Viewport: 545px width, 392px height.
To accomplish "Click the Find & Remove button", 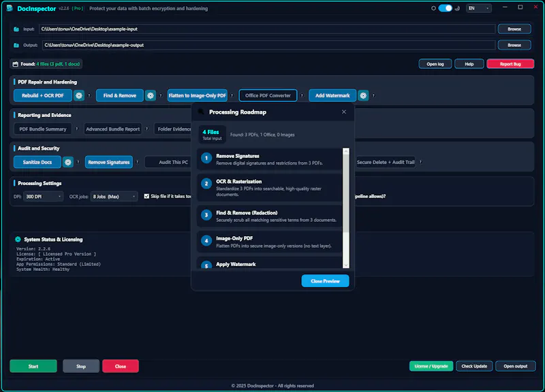I will click(x=120, y=95).
